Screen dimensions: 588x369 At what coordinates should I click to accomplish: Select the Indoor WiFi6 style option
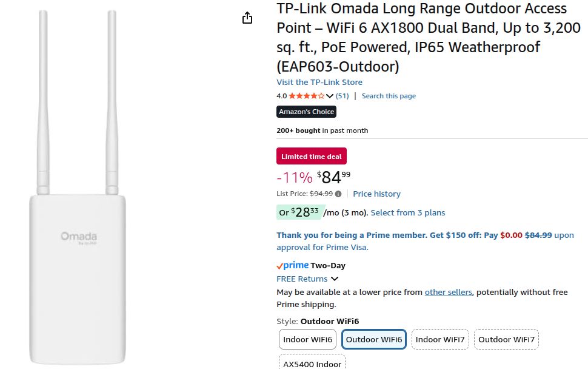click(x=308, y=340)
